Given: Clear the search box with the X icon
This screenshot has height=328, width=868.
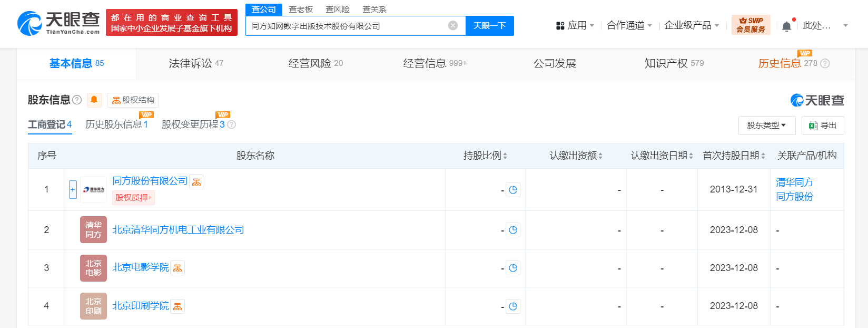Looking at the screenshot, I should [x=453, y=25].
